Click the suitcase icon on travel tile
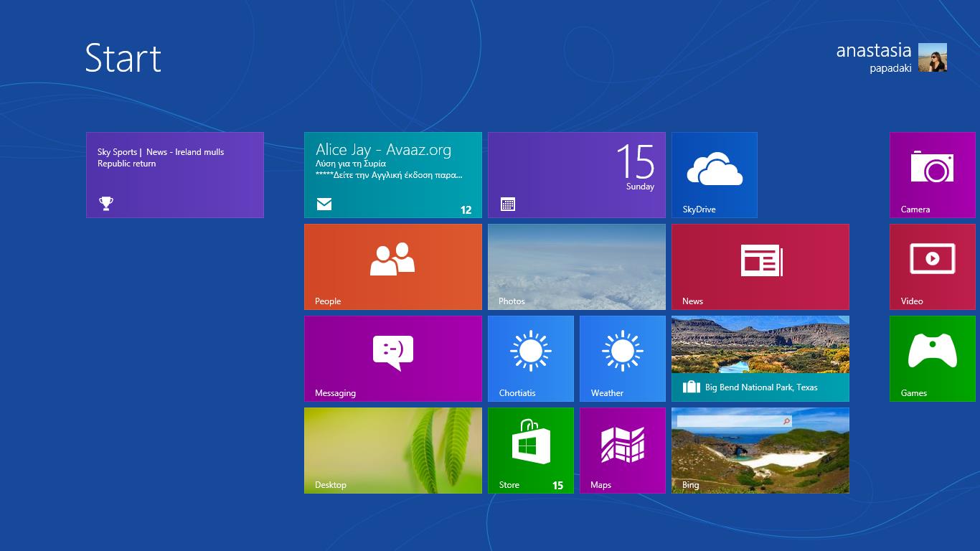980x551 pixels. pyautogui.click(x=691, y=387)
